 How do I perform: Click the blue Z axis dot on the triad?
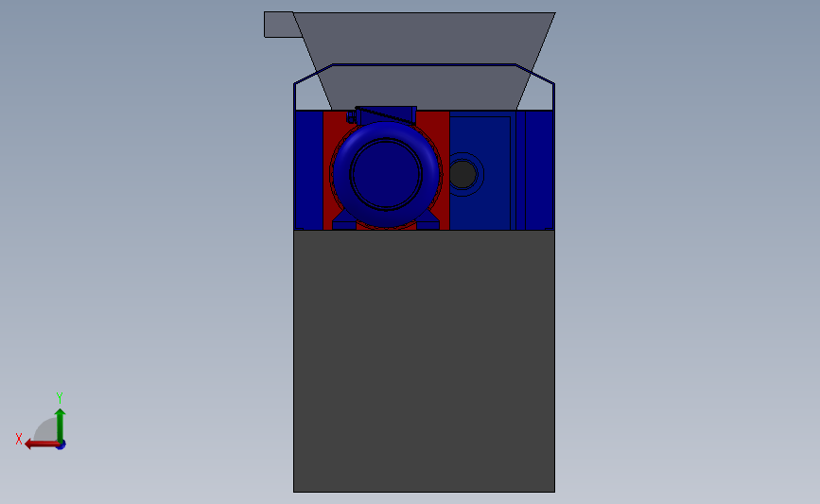61,445
